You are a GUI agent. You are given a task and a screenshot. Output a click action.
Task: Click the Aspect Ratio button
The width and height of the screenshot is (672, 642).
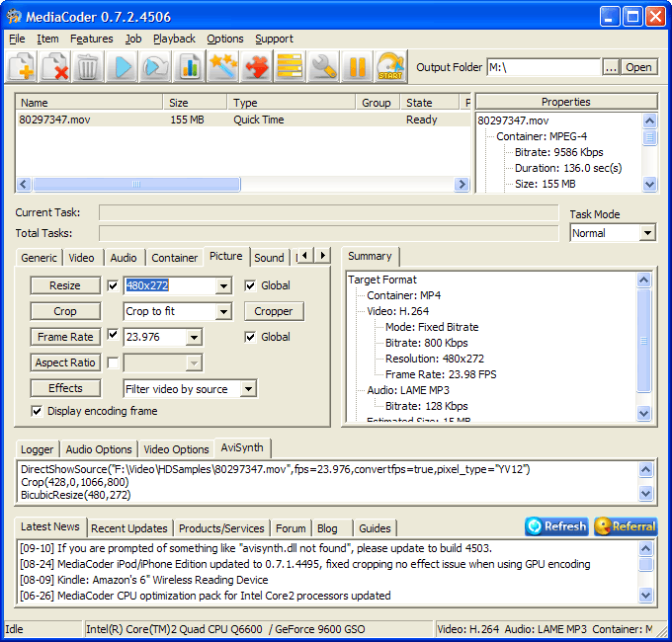[65, 362]
